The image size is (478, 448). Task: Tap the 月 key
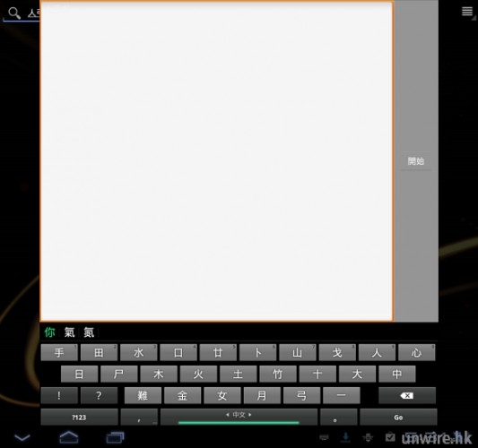click(x=262, y=396)
